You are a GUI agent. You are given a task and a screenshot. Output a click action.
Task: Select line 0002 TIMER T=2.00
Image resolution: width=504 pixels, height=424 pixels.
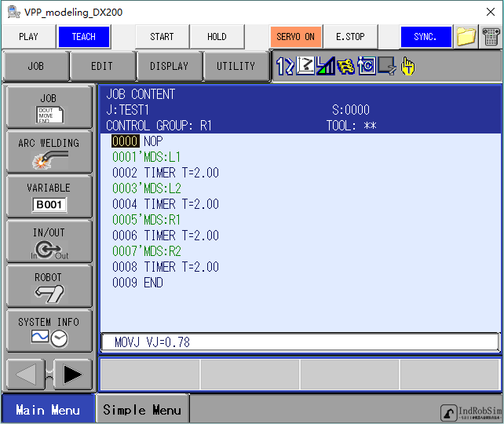(x=166, y=173)
